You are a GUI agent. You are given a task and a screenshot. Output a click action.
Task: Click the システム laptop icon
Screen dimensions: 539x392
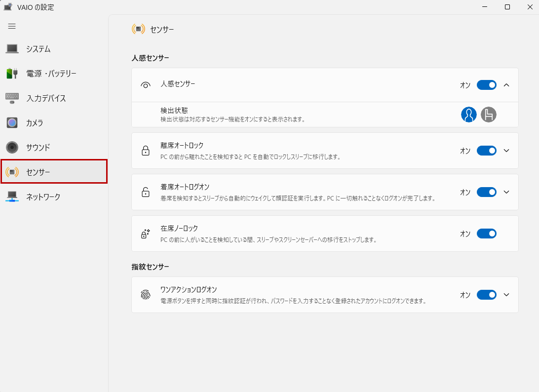click(x=12, y=49)
